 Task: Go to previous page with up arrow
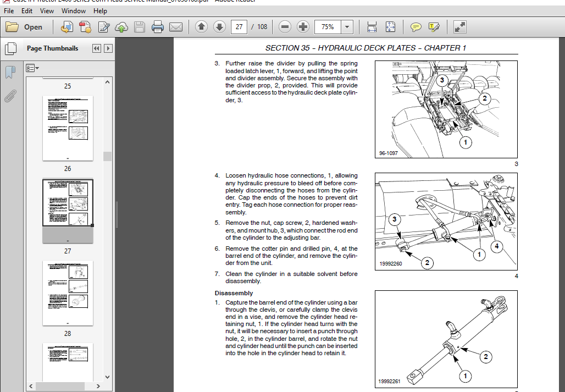pos(201,27)
